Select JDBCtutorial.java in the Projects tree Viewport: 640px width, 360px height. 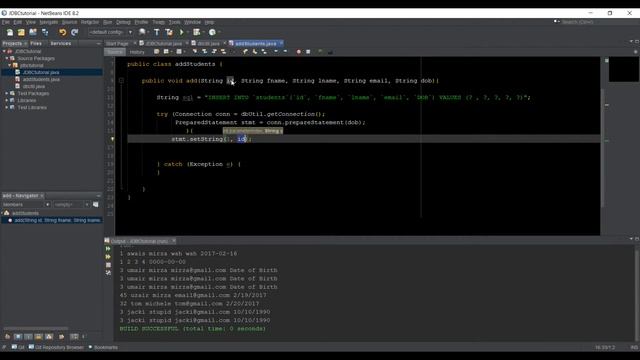[x=41, y=72]
